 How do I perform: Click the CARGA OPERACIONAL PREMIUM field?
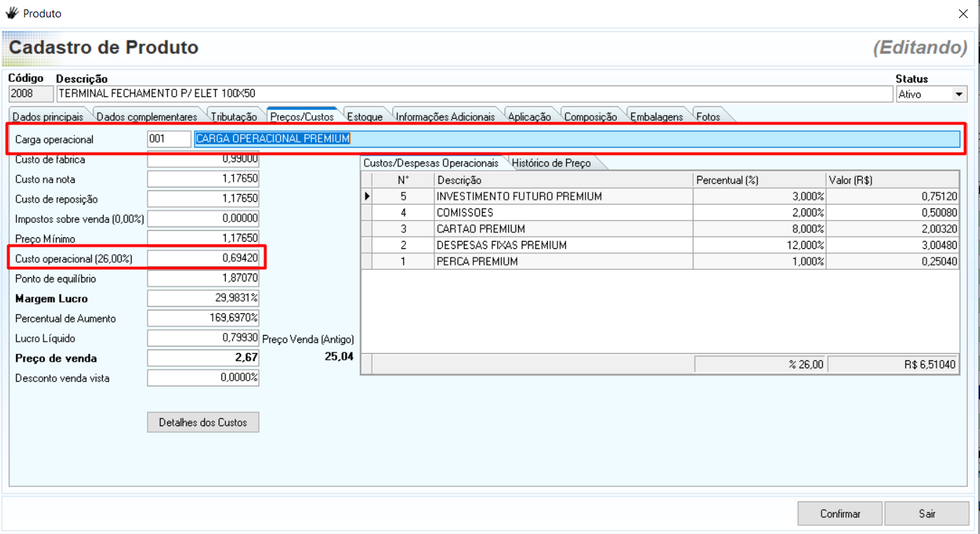[x=577, y=139]
